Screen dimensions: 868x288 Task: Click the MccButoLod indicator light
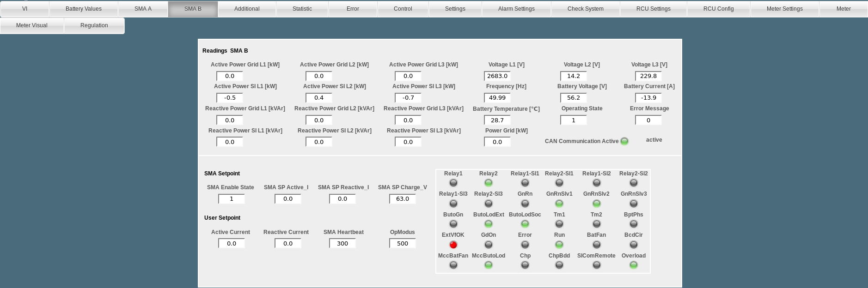point(488,265)
